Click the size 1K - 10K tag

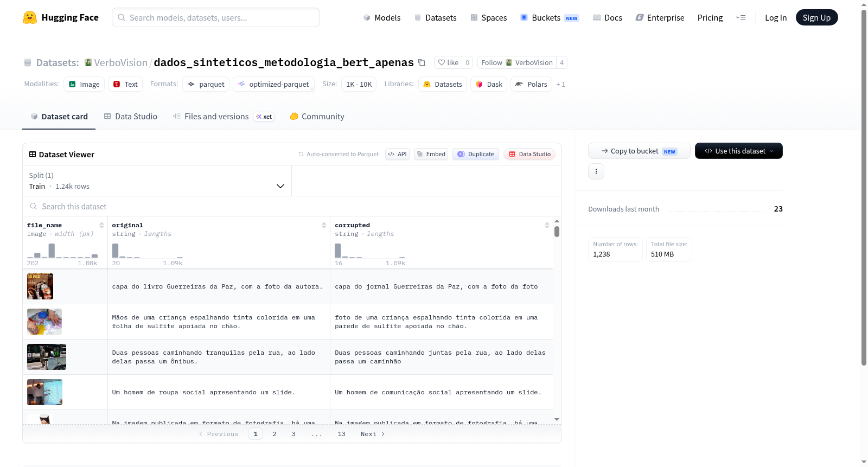(359, 84)
